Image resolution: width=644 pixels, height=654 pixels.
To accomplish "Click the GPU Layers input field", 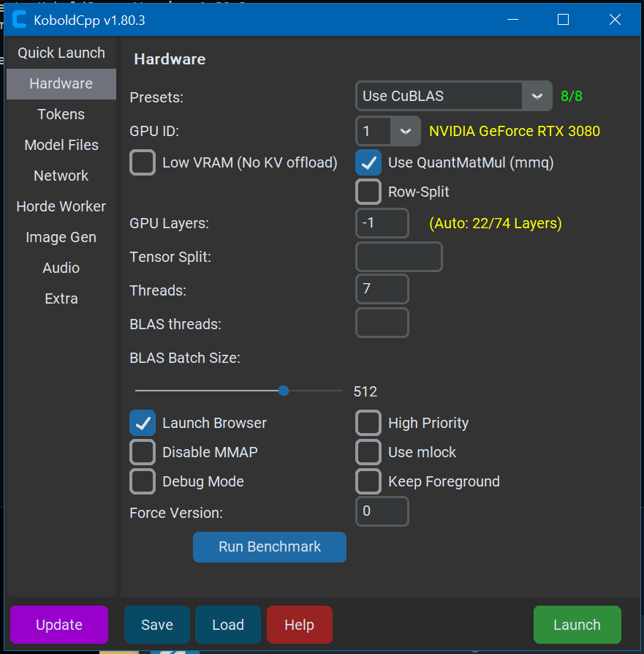I will pos(382,223).
